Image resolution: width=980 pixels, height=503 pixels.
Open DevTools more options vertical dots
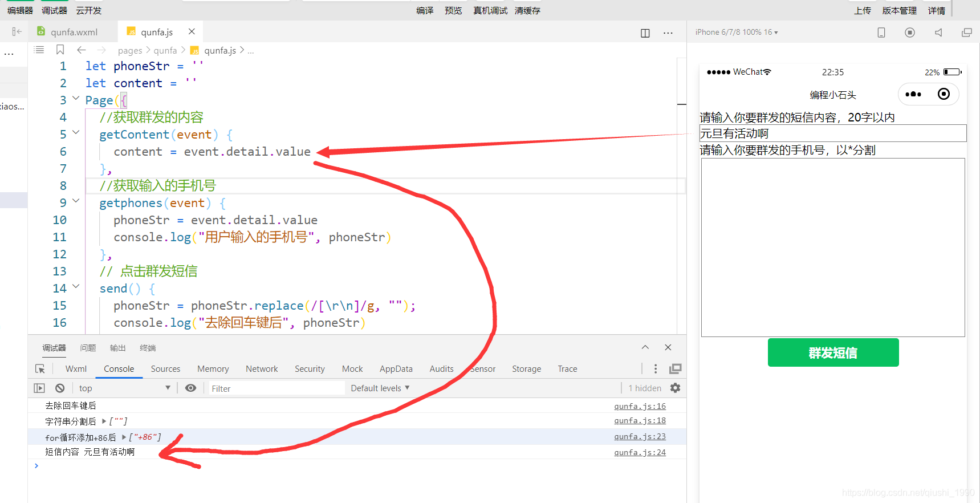point(656,369)
